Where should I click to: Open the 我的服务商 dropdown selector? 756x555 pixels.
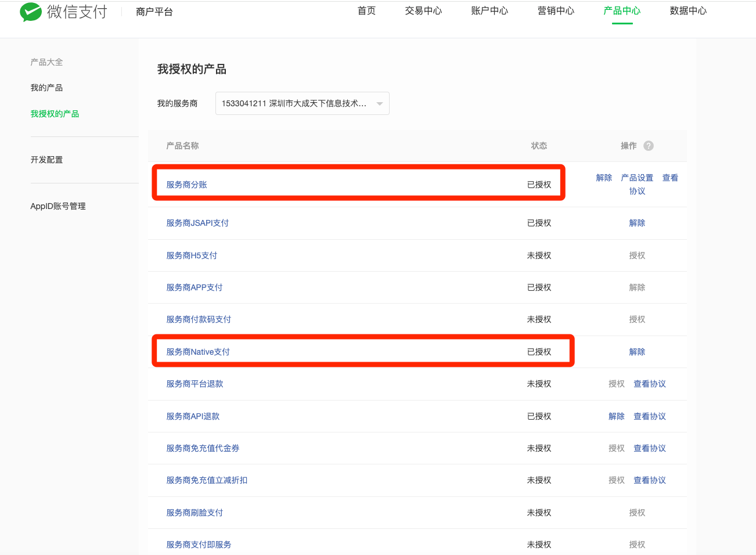click(302, 103)
